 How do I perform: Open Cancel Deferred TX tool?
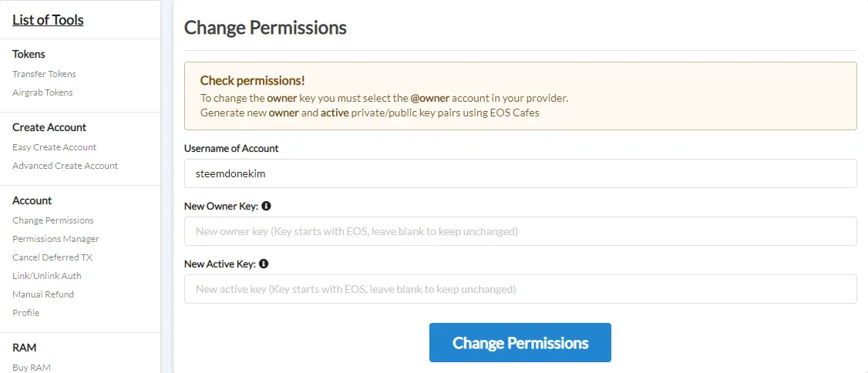coord(52,257)
